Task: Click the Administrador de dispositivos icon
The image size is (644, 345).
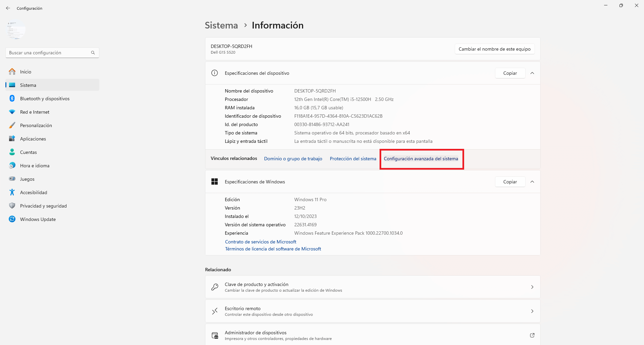Action: tap(215, 335)
